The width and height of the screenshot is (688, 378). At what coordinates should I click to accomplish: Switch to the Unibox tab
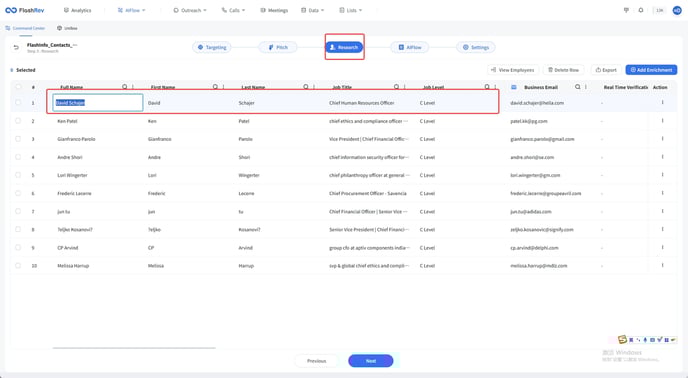pyautogui.click(x=67, y=28)
